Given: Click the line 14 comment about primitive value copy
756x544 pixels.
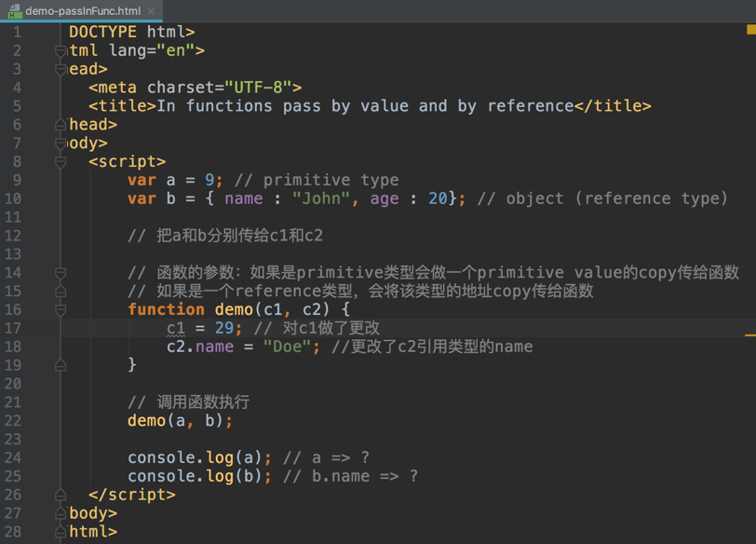Looking at the screenshot, I should point(434,273).
